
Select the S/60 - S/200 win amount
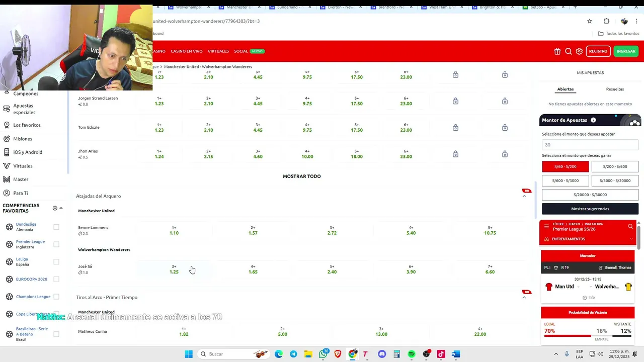pos(565,166)
